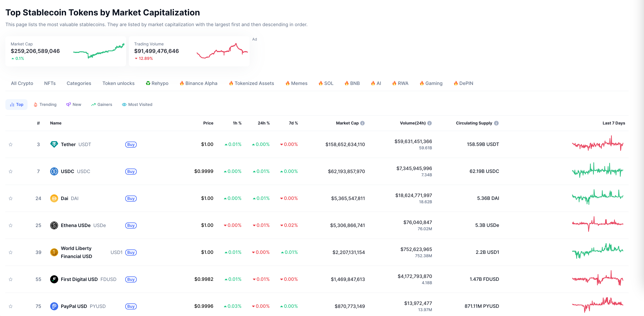Click the Tether coin logo icon

pyautogui.click(x=54, y=144)
